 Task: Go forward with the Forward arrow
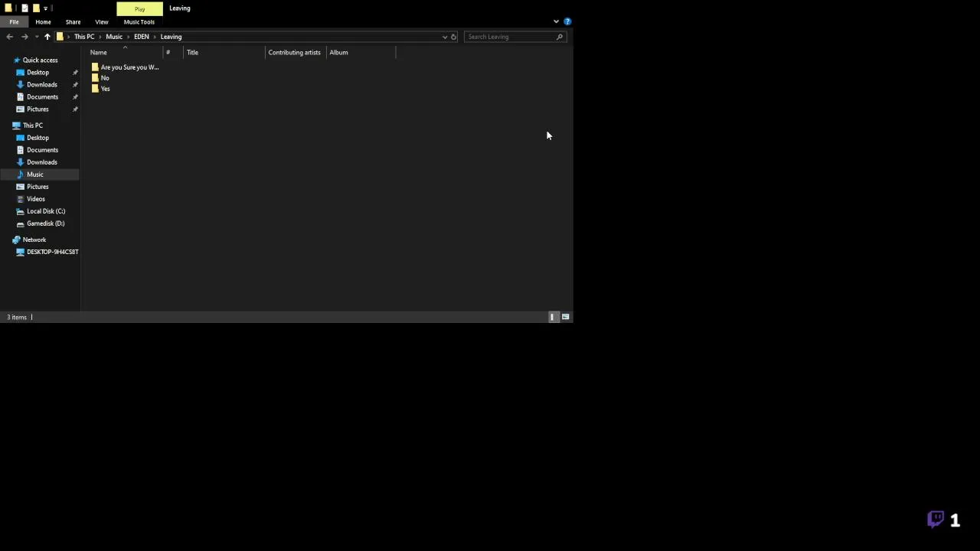24,37
